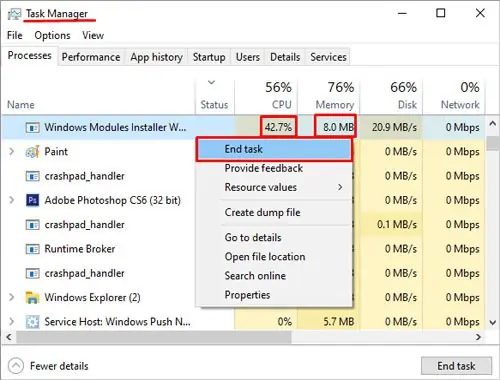Image resolution: width=500 pixels, height=380 pixels.
Task: Select End task in the context menu
Action: pos(274,149)
